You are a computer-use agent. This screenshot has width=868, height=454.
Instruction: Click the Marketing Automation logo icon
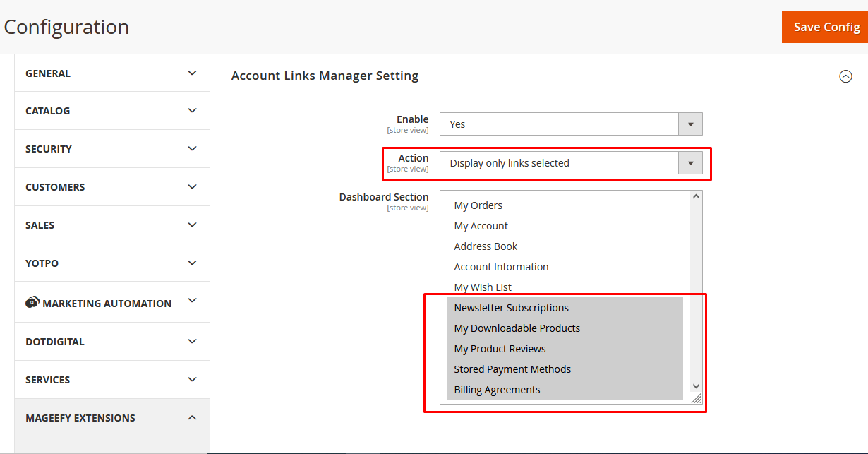pyautogui.click(x=32, y=303)
